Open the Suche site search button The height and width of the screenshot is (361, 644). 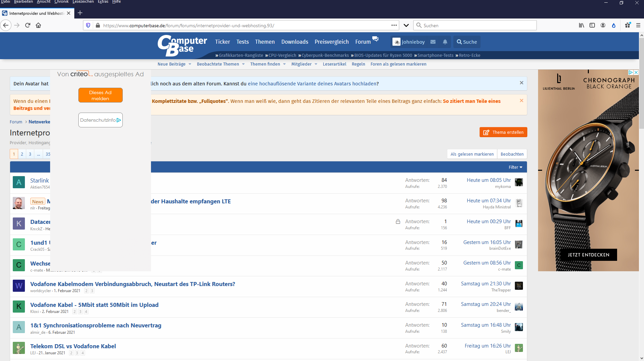(x=467, y=42)
